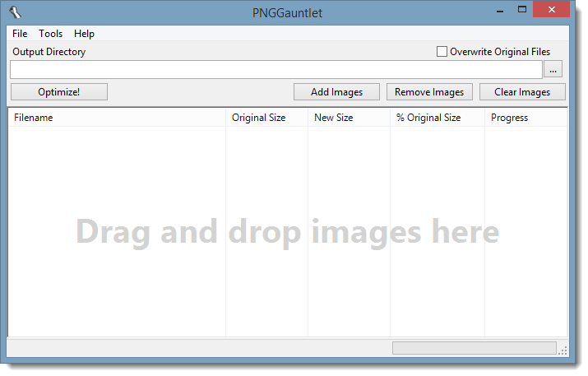Minimize the PNGGauntlet window
The image size is (588, 376).
tap(500, 11)
